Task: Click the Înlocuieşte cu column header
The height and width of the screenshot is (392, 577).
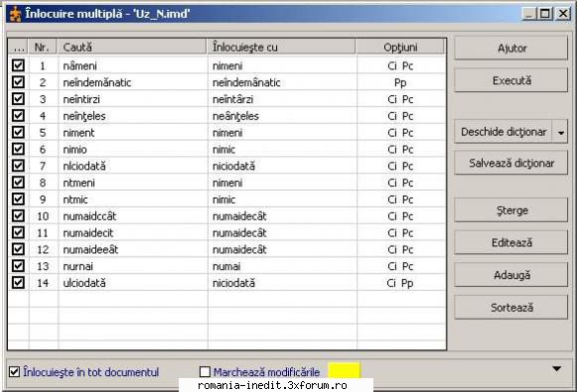Action: [x=281, y=47]
